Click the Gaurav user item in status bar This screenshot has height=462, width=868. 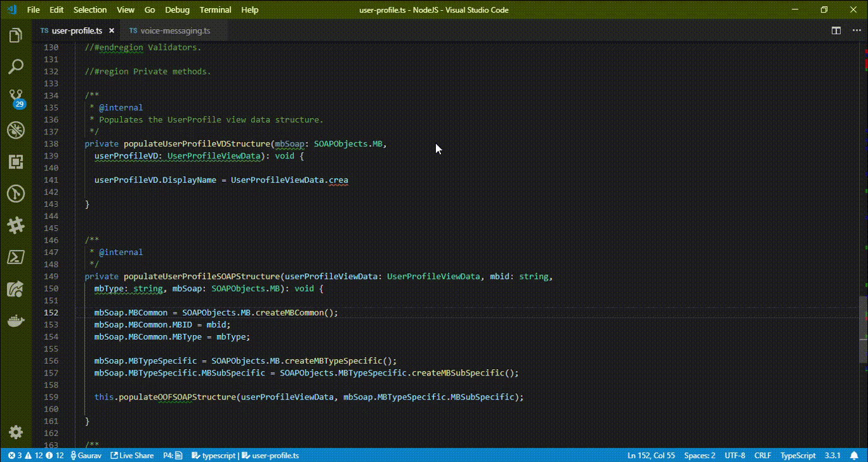point(85,455)
